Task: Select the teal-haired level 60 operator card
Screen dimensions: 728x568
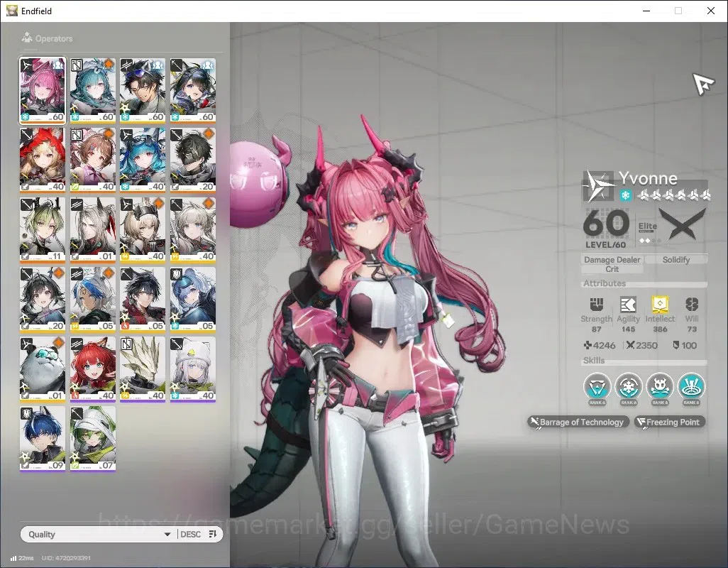Action: pos(92,91)
